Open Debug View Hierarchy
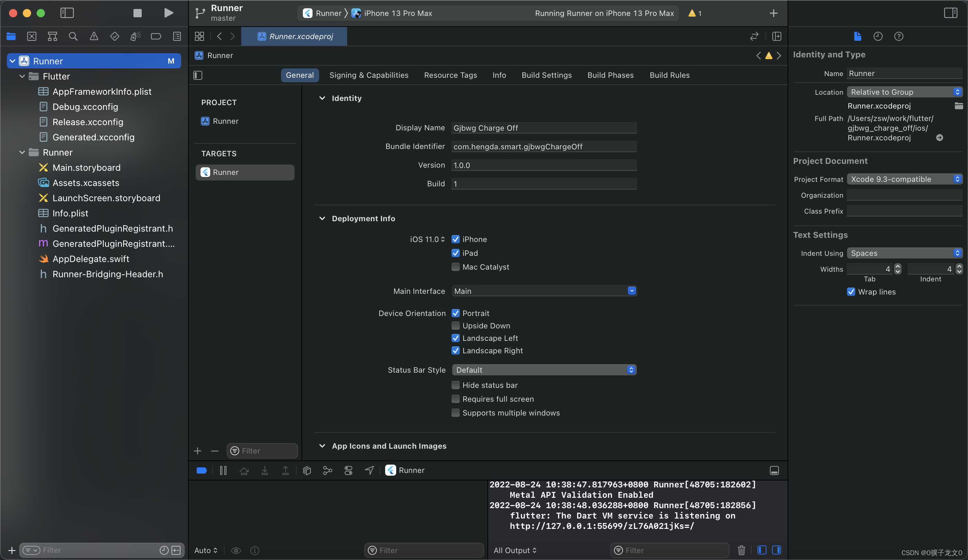968x560 pixels. 307,470
